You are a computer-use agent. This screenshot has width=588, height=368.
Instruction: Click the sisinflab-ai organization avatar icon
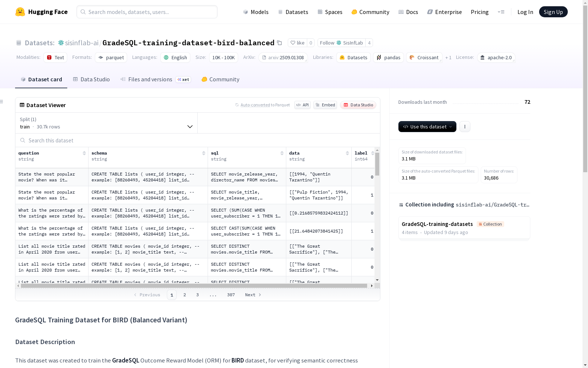point(61,43)
